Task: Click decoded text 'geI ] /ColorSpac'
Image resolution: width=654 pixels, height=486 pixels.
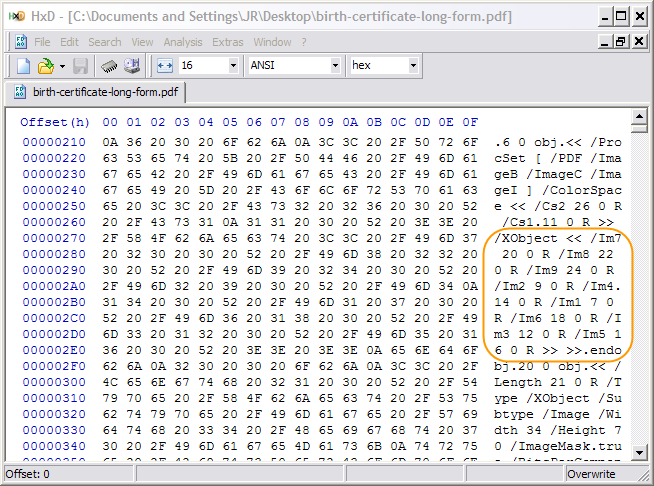Action: point(558,190)
